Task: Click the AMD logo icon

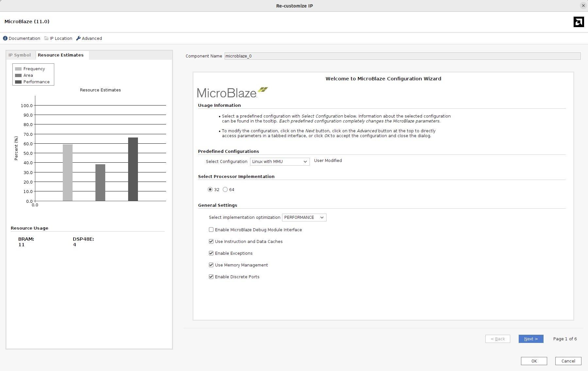Action: pyautogui.click(x=579, y=22)
